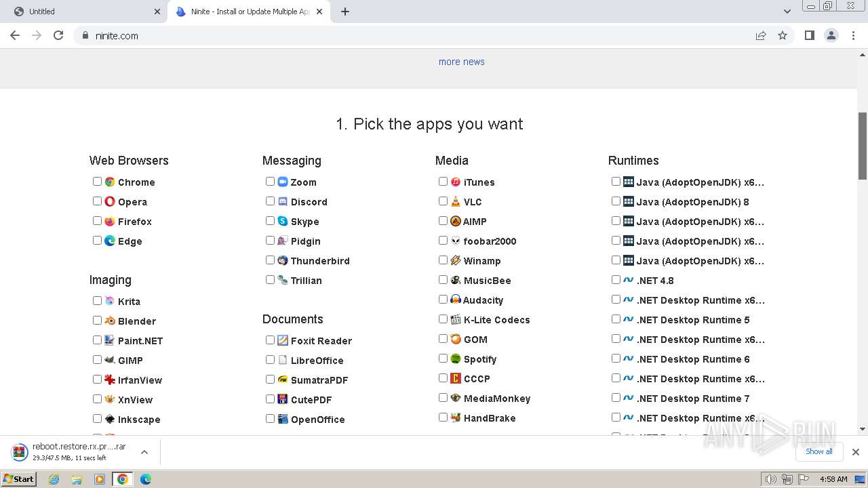Click the iTunes app icon
The height and width of the screenshot is (488, 868).
point(456,182)
